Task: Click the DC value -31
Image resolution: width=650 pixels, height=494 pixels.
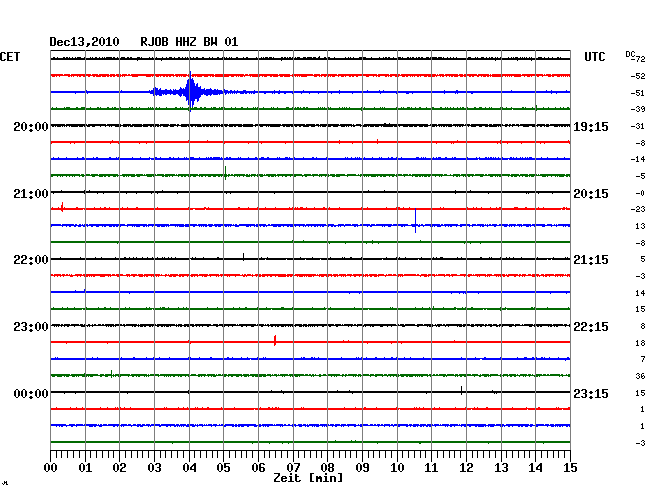Action: pos(638,126)
